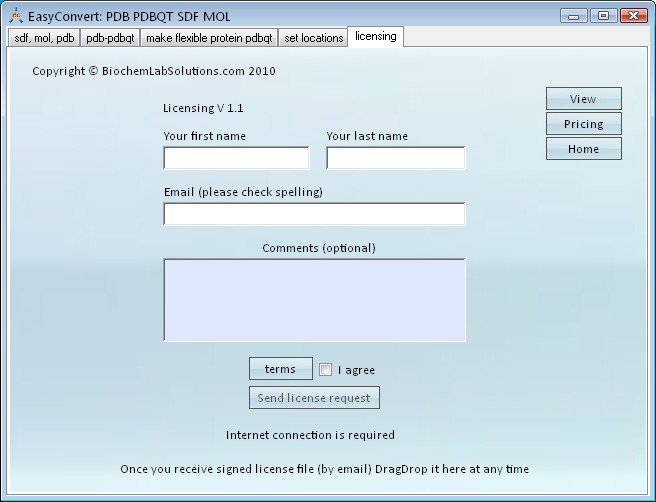
Task: Tick the I agree checkbox
Action: (x=325, y=370)
